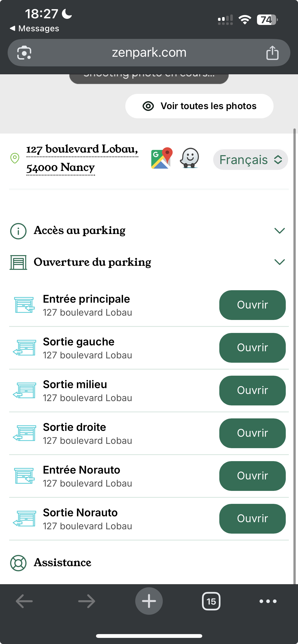This screenshot has width=298, height=644.
Task: Tap the share icon in address bar
Action: (x=272, y=53)
